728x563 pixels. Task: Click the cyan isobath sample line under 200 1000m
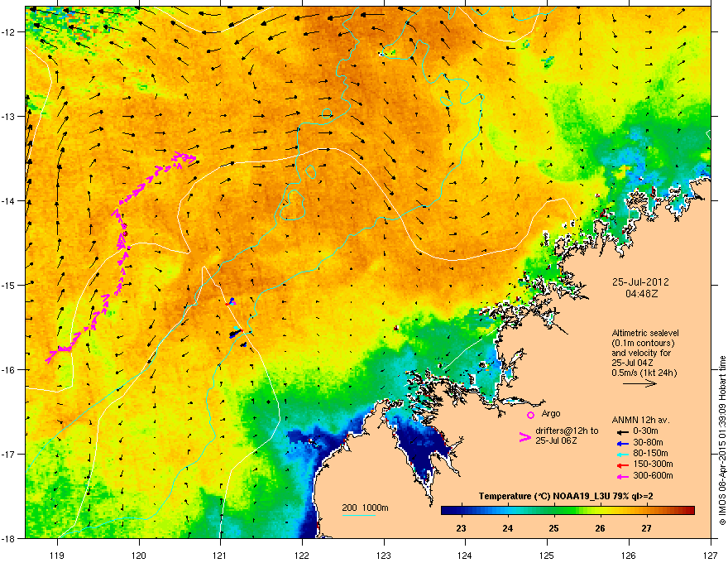(x=358, y=515)
